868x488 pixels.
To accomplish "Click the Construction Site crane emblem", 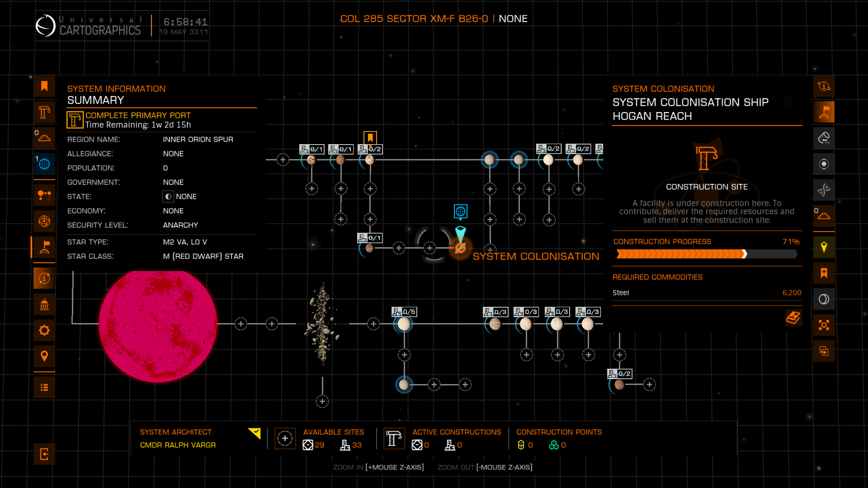I will pyautogui.click(x=707, y=158).
